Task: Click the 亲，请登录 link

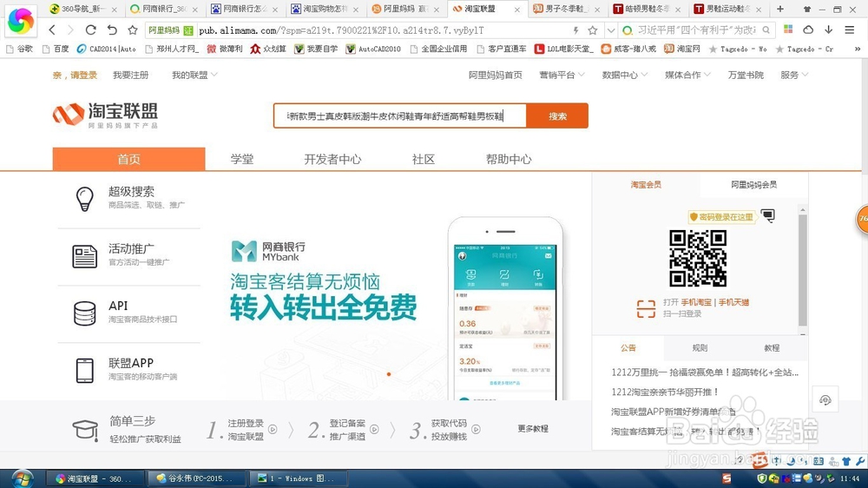Action: click(75, 75)
